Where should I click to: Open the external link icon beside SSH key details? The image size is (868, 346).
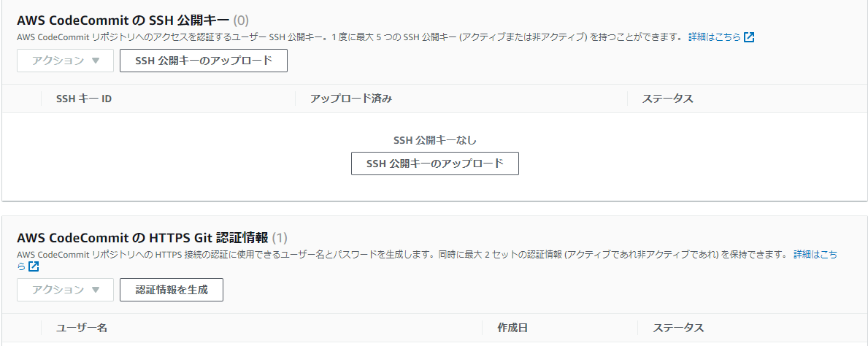(x=749, y=37)
